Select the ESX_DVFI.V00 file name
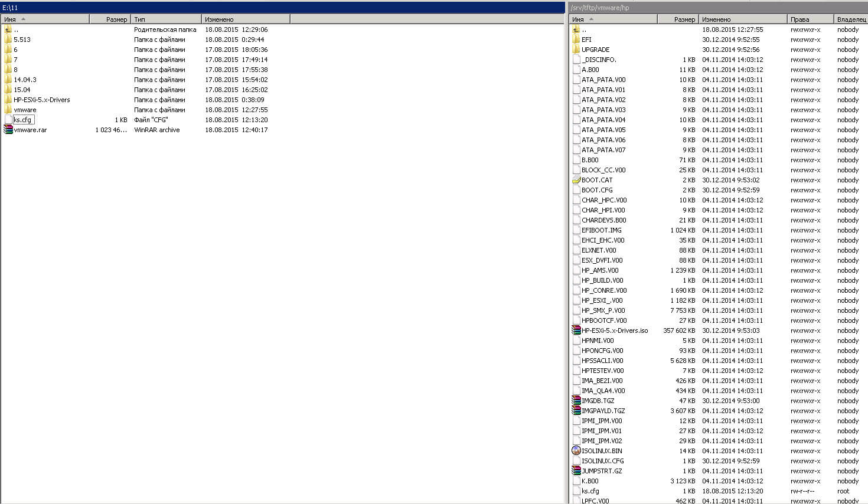The width and height of the screenshot is (868, 504). pos(602,260)
